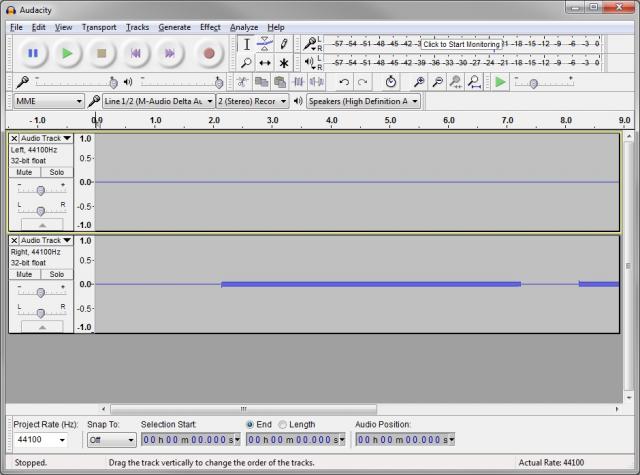Click the Silence Audio icon
640x475 pixels.
[x=316, y=82]
